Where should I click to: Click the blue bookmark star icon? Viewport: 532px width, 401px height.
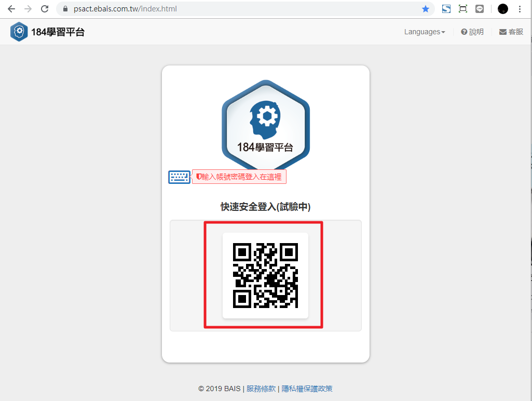426,9
